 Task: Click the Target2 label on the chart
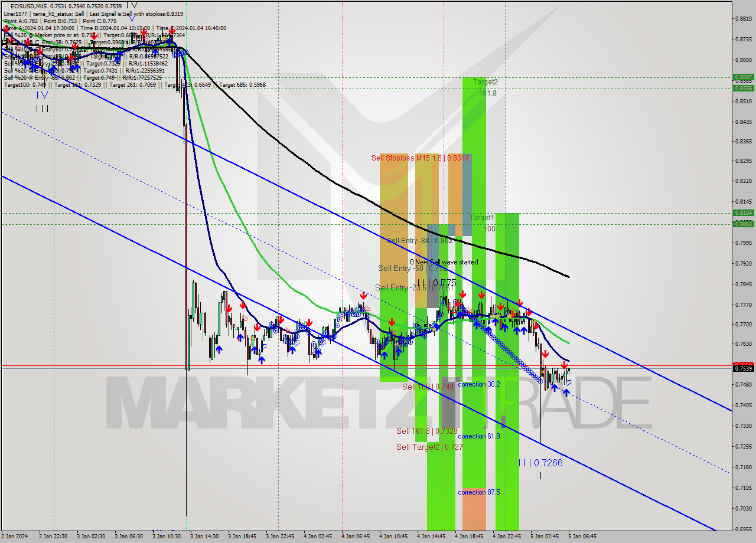point(485,82)
